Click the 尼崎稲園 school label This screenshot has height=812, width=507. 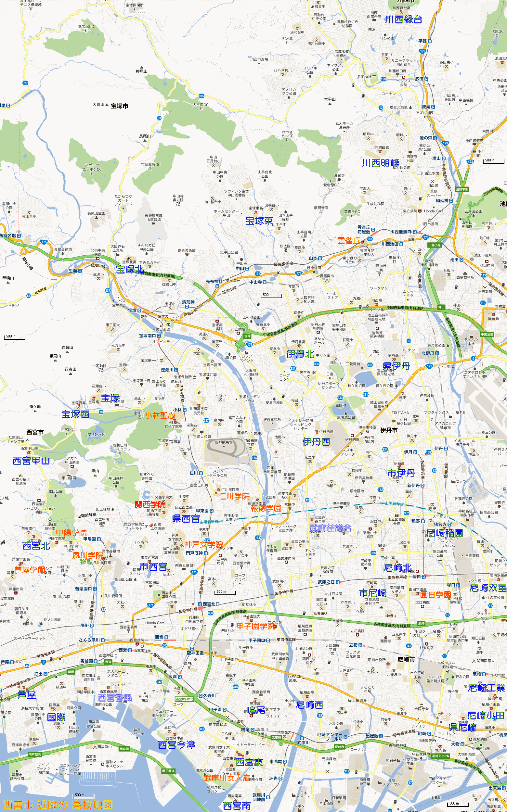click(445, 533)
